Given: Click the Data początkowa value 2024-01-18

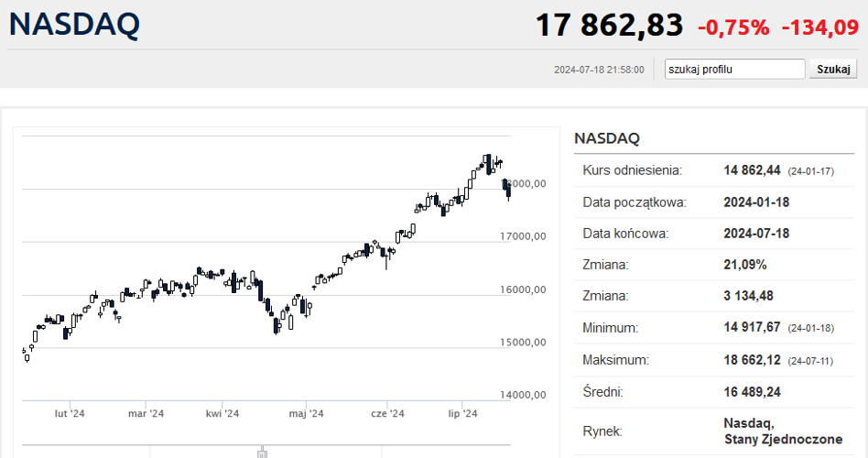Looking at the screenshot, I should [756, 202].
